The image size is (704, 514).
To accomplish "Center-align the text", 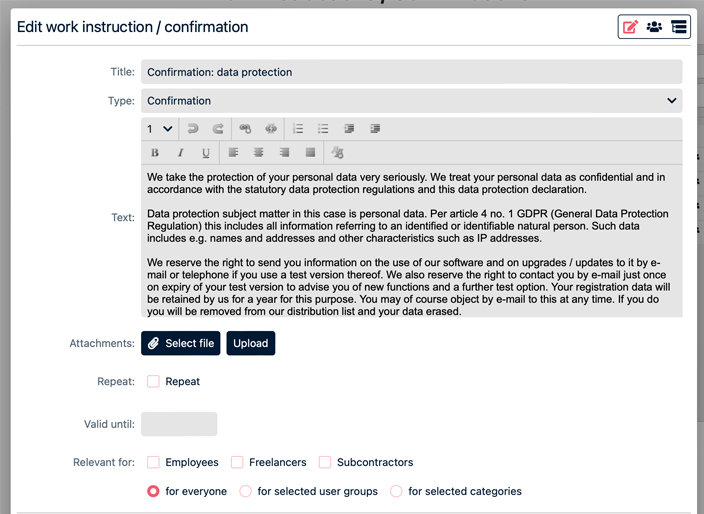I will click(x=259, y=153).
